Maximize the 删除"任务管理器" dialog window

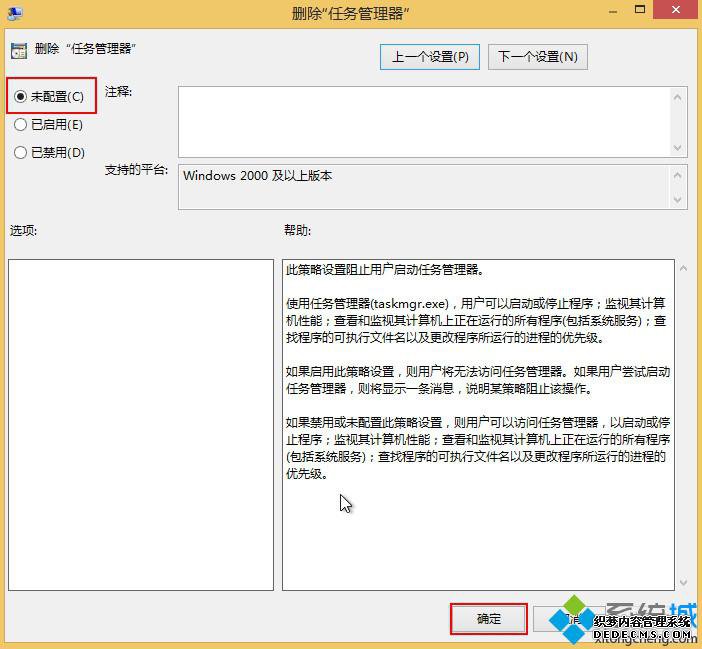click(x=640, y=9)
